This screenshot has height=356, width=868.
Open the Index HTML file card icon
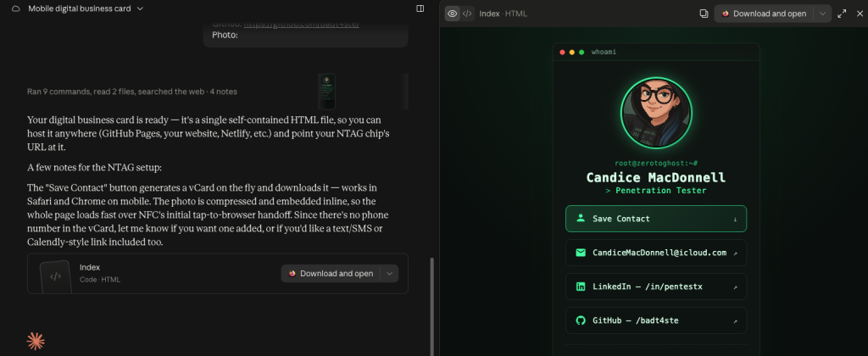(55, 276)
